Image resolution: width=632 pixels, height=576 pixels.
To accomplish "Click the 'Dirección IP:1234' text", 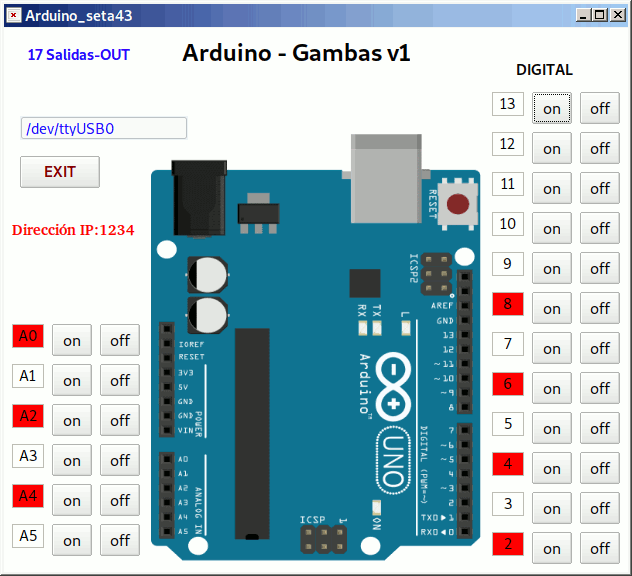I will pyautogui.click(x=73, y=230).
